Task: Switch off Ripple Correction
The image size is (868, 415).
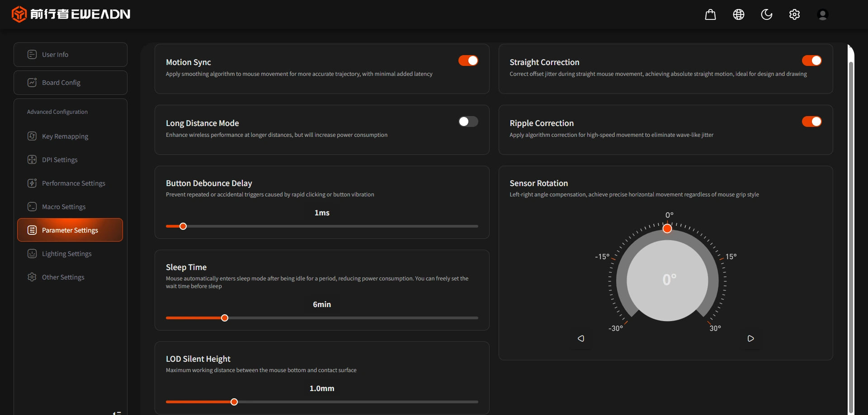Action: click(x=812, y=121)
